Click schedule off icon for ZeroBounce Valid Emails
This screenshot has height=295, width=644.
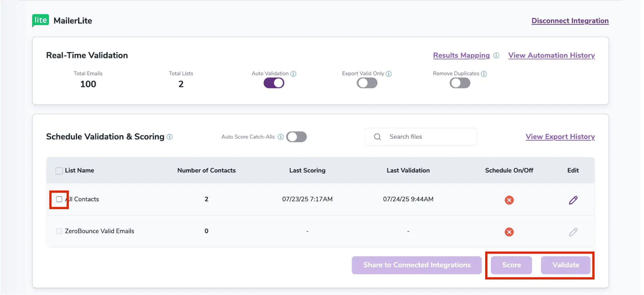509,232
